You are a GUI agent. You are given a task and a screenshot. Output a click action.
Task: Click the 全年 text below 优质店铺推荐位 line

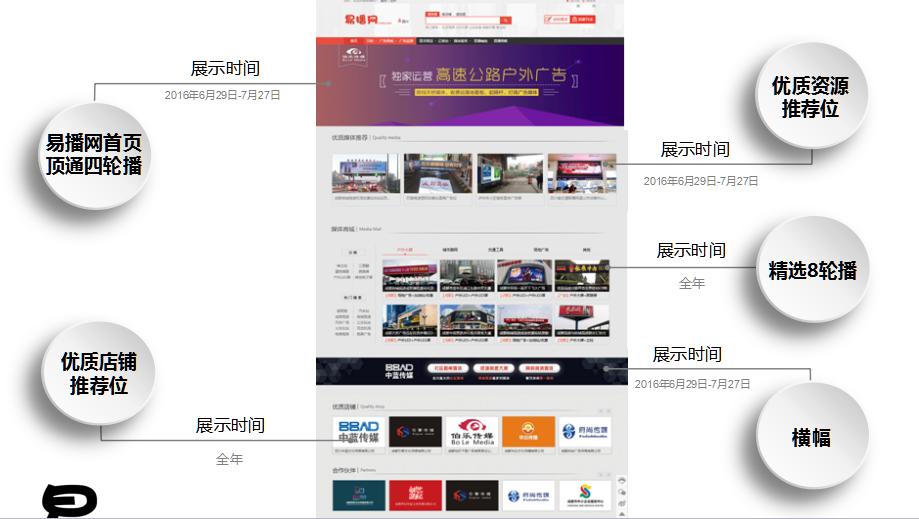(x=229, y=459)
